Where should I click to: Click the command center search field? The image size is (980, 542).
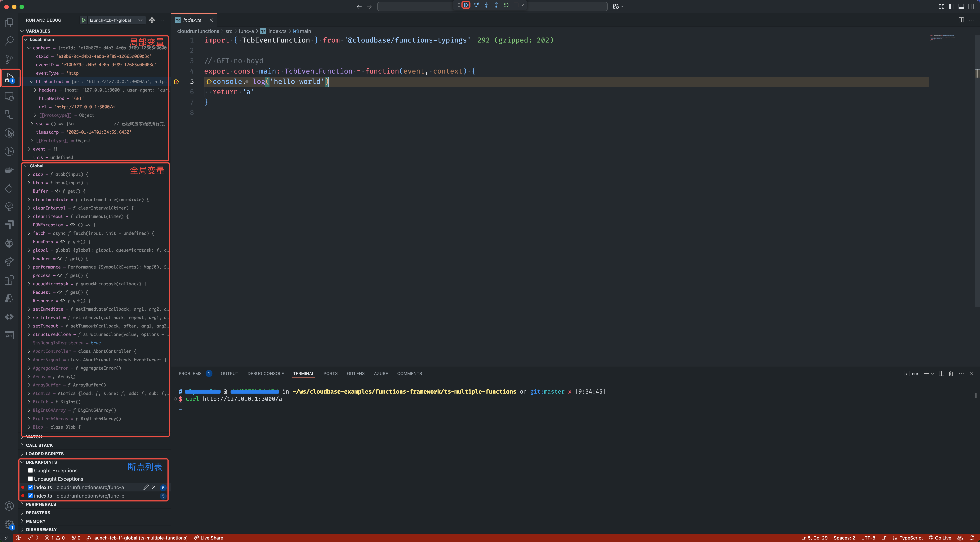tap(492, 7)
